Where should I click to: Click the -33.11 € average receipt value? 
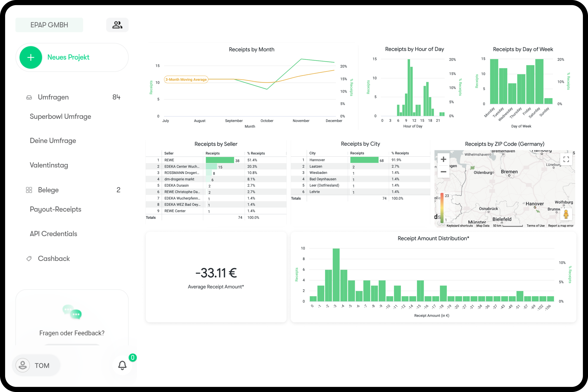[x=216, y=273]
